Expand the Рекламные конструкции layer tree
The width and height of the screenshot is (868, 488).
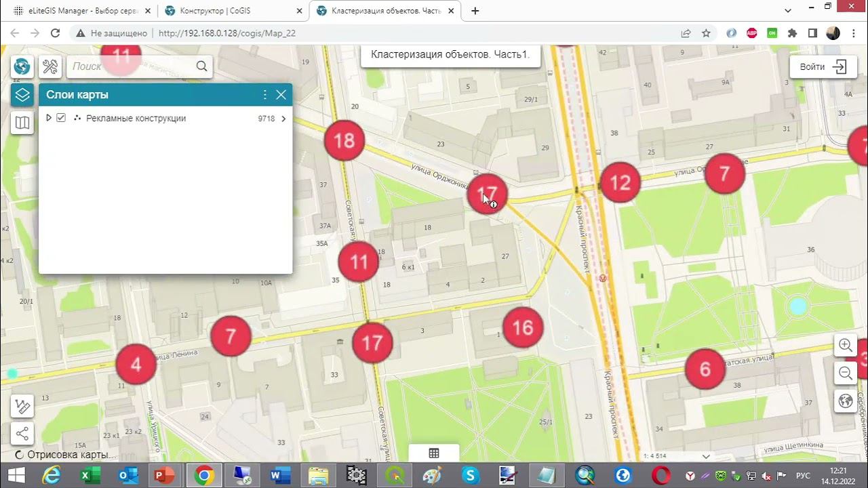(49, 118)
